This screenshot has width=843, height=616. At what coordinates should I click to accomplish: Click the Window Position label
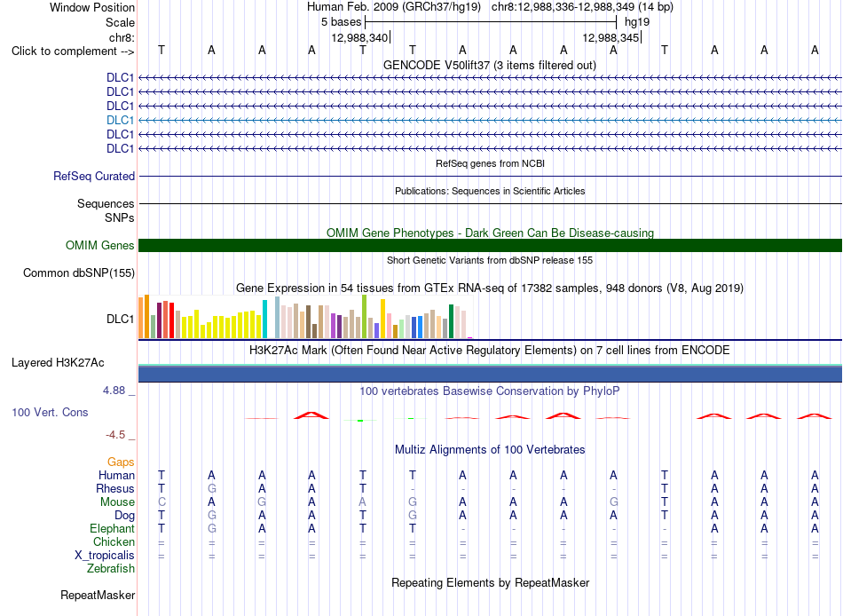pyautogui.click(x=92, y=7)
